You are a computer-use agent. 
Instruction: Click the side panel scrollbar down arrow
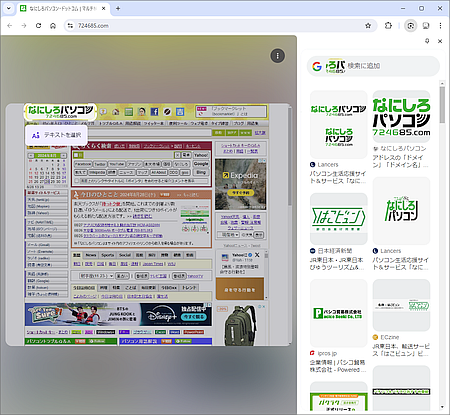coord(442,407)
